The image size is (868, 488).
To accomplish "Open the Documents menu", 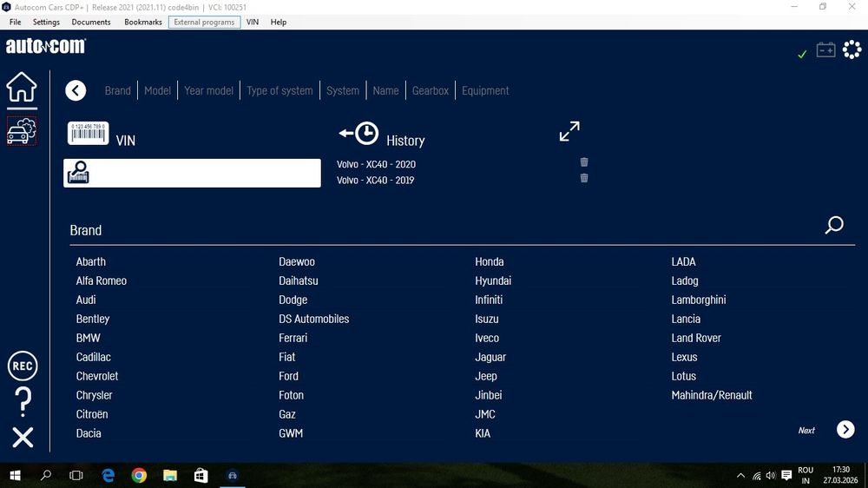I will tap(91, 23).
